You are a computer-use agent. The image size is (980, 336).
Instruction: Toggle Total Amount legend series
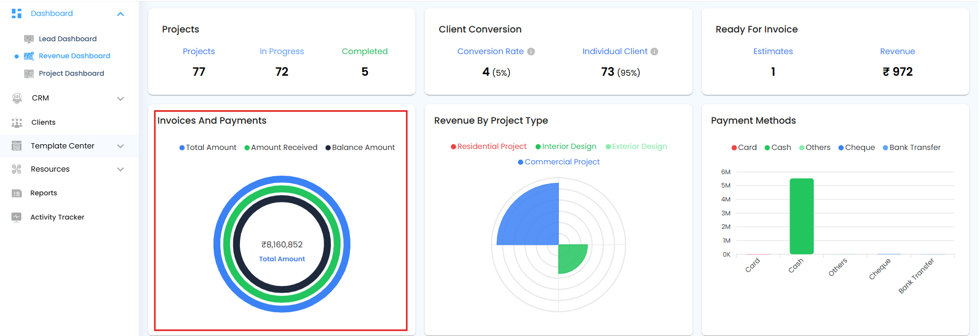click(x=207, y=147)
